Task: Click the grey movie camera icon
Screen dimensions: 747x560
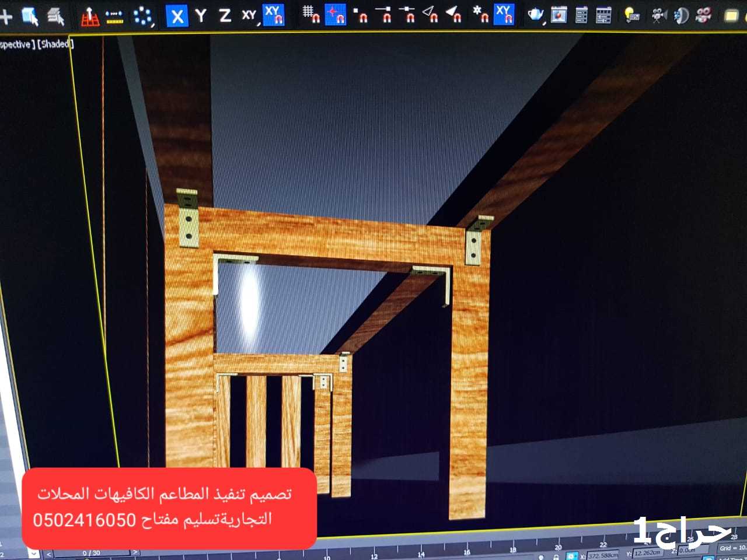Action: point(658,15)
